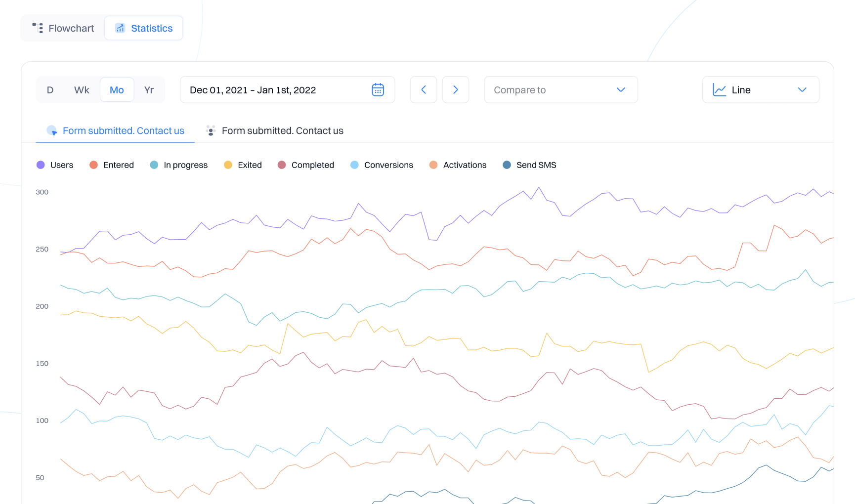Click the Activations legend label

tap(465, 165)
